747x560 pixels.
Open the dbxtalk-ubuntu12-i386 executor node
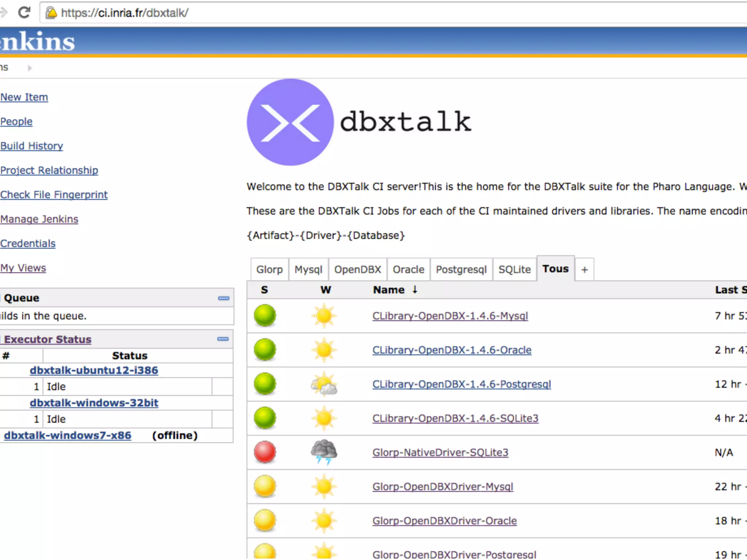(x=94, y=370)
